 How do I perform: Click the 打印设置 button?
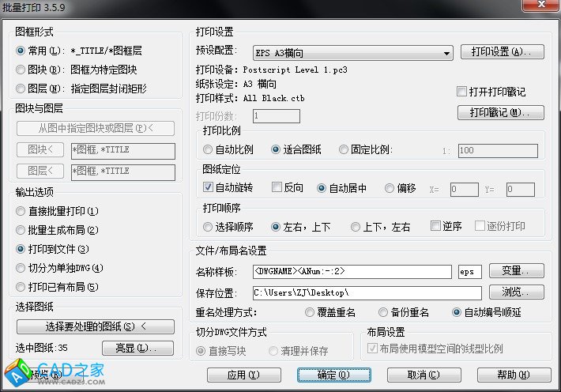[x=503, y=52]
